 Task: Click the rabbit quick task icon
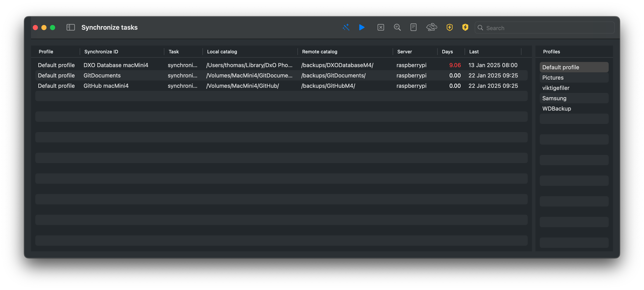(431, 28)
